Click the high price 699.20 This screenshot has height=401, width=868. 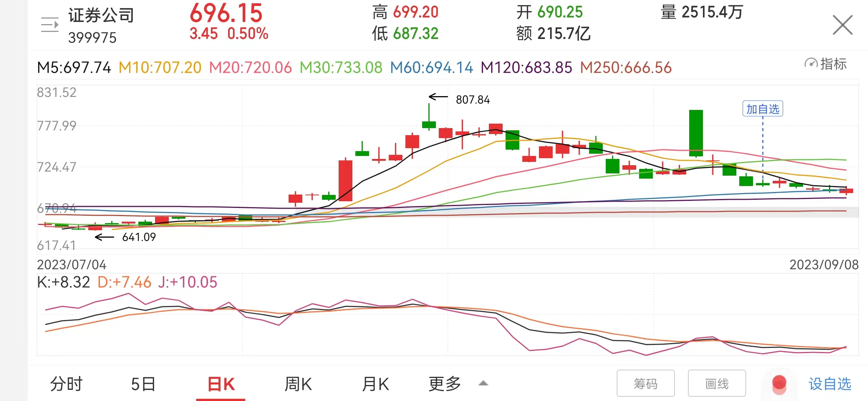click(416, 12)
